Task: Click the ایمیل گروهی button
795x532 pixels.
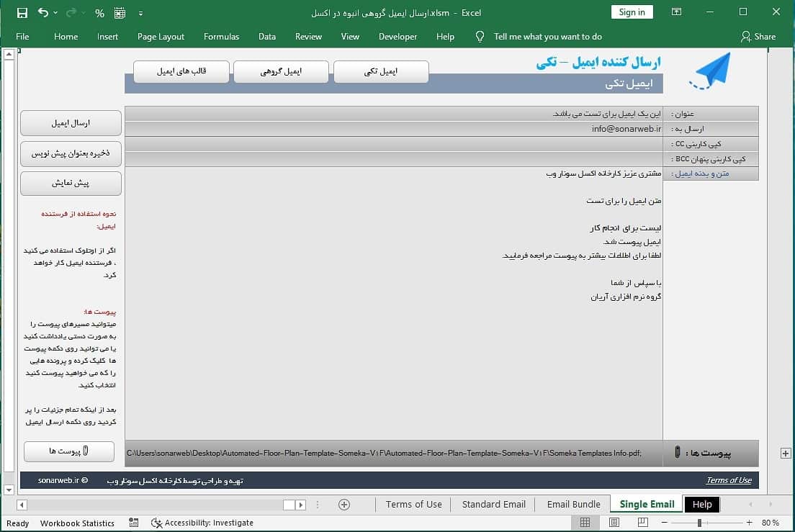Action: click(x=281, y=71)
